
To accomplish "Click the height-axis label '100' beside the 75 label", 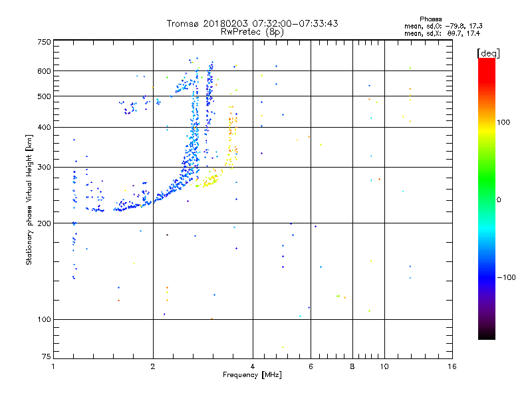I will [44, 319].
